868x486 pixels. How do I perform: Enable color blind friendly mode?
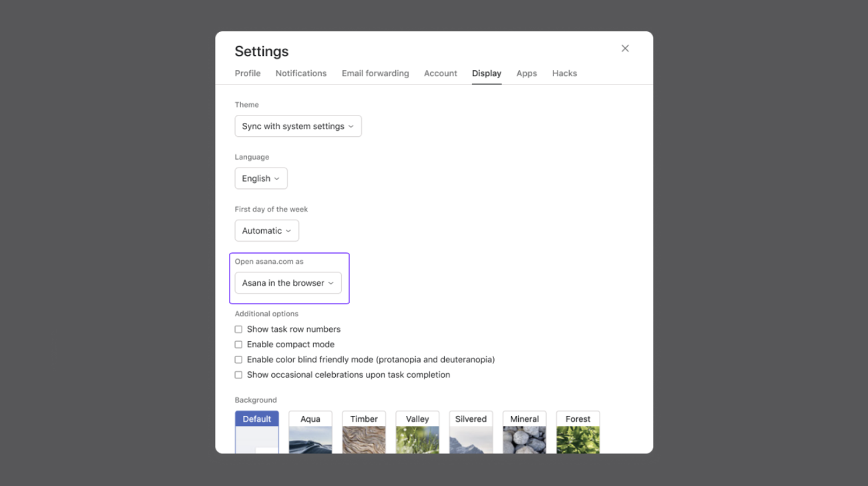(x=238, y=359)
